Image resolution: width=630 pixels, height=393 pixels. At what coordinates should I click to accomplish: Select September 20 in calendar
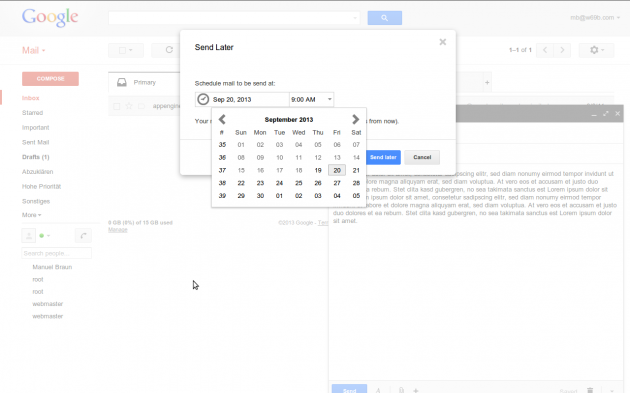337,170
